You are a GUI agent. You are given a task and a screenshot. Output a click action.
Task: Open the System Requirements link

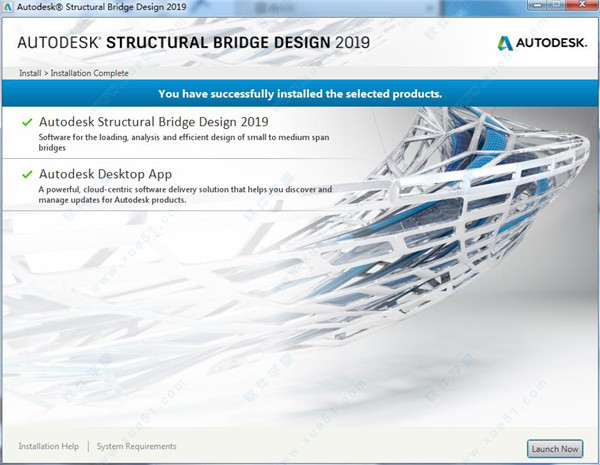pos(137,446)
